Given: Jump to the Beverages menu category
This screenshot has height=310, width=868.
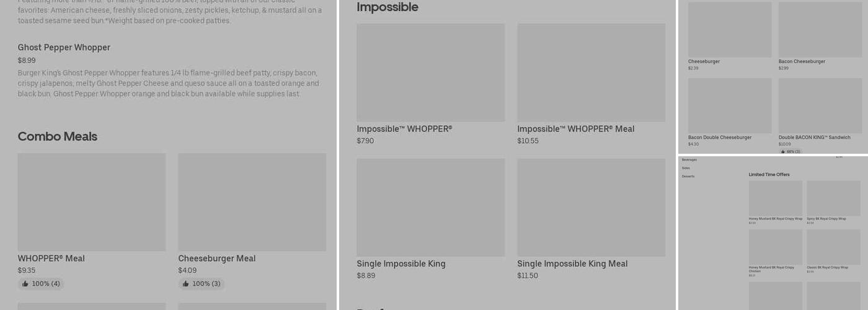Looking at the screenshot, I should [689, 160].
